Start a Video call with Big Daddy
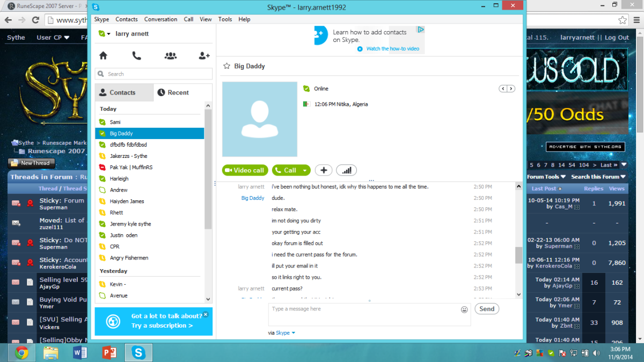Image resolution: width=644 pixels, height=362 pixels. coord(245,170)
